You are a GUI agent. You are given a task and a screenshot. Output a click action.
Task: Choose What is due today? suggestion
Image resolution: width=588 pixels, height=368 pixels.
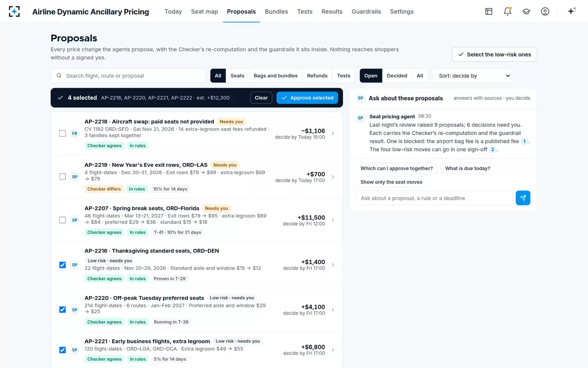[x=468, y=168]
